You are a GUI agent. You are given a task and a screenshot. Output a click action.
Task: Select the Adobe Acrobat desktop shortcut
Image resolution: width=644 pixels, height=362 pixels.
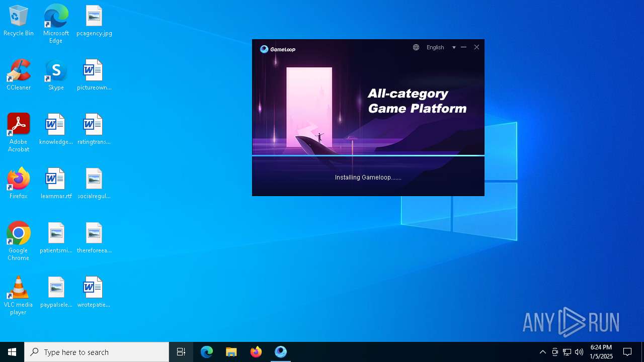[19, 133]
